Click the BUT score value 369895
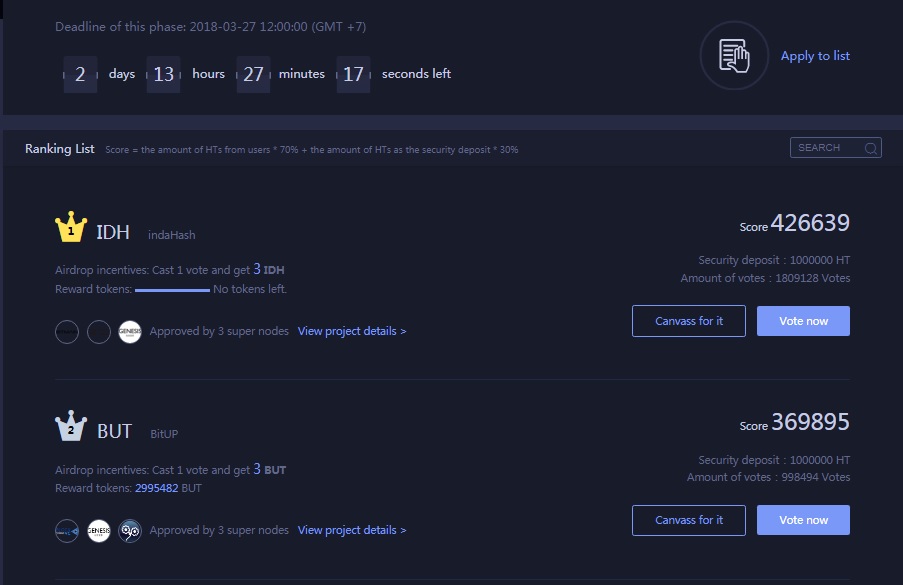 [x=810, y=422]
